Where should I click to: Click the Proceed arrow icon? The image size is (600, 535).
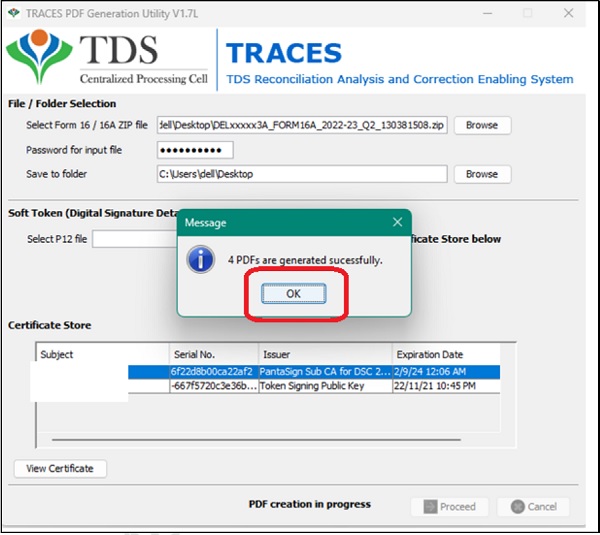(430, 507)
